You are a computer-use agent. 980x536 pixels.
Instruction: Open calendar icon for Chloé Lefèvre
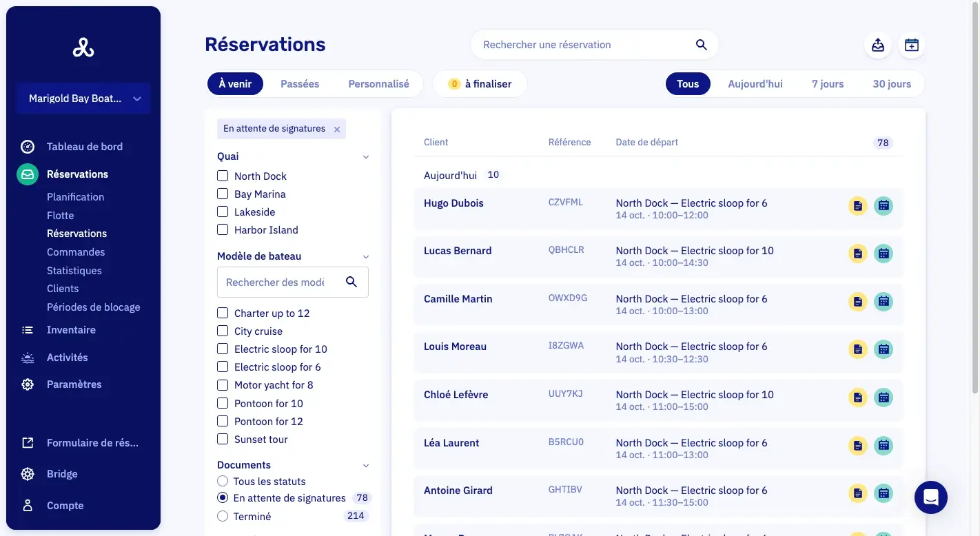coord(884,398)
